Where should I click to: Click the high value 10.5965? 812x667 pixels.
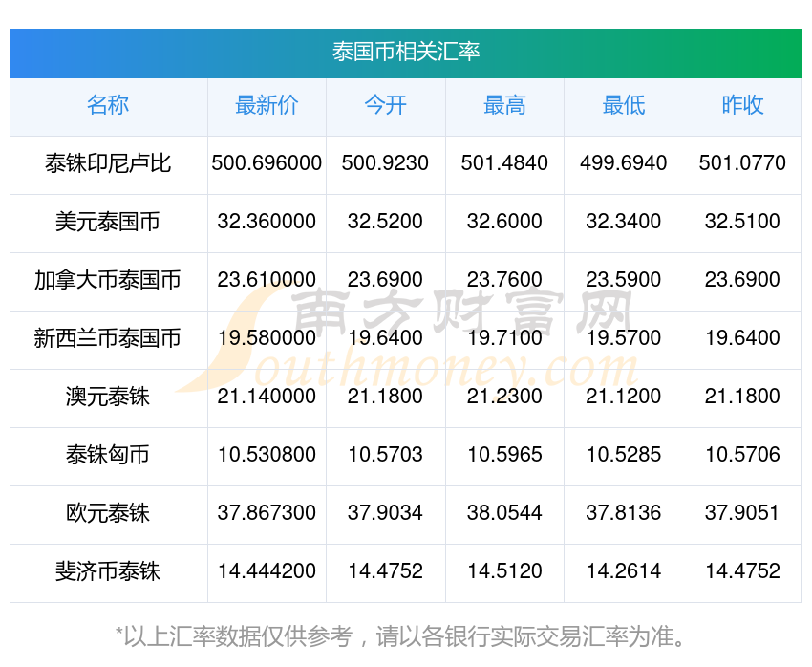(x=504, y=454)
